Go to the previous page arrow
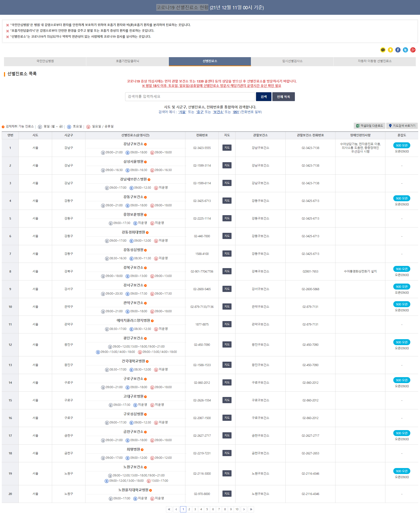 click(176, 509)
